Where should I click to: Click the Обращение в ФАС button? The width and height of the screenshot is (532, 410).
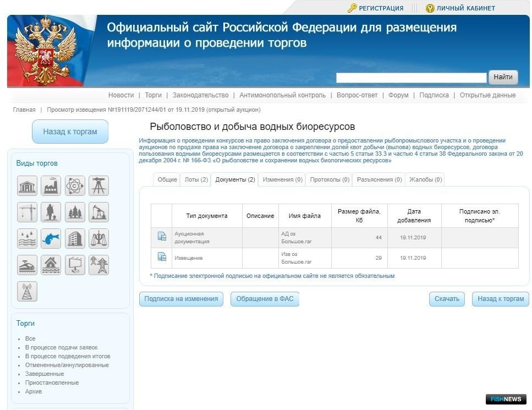(x=265, y=299)
